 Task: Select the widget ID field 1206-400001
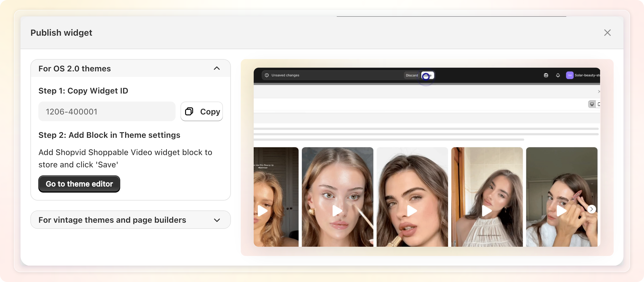(x=107, y=112)
